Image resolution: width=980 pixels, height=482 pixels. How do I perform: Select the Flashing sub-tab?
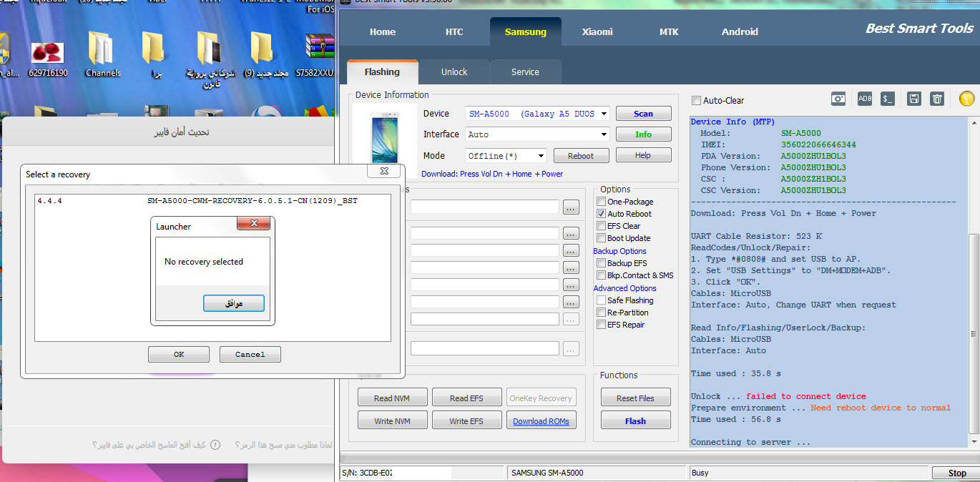coord(382,72)
